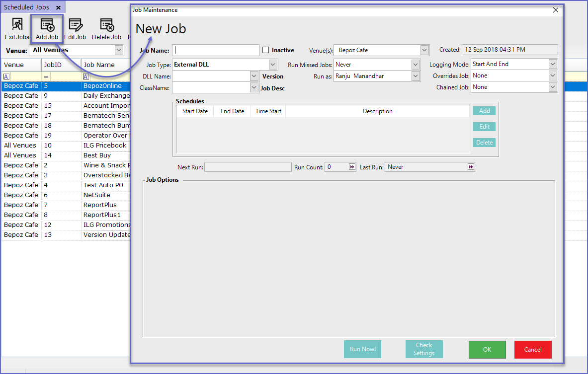588x374 pixels.
Task: Enable the Inactive checkbox
Action: pyautogui.click(x=266, y=50)
